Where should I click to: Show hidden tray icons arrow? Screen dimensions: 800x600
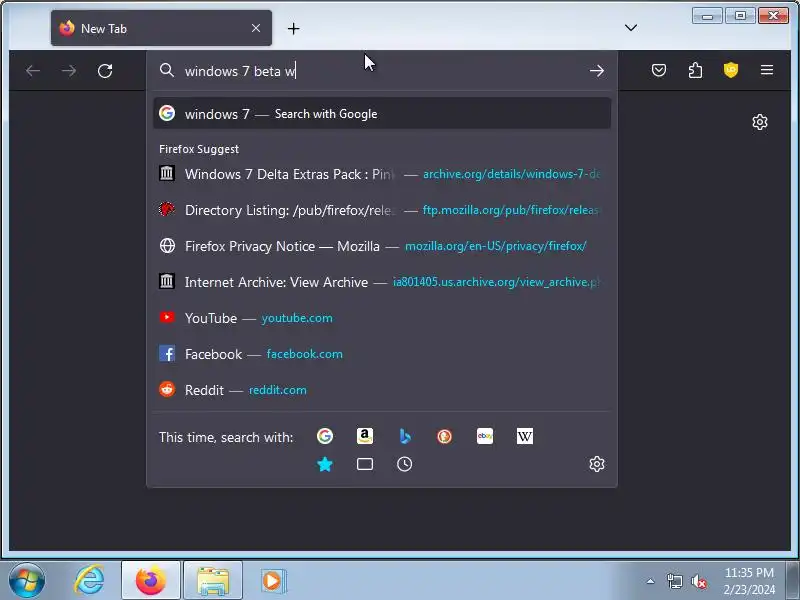(651, 581)
